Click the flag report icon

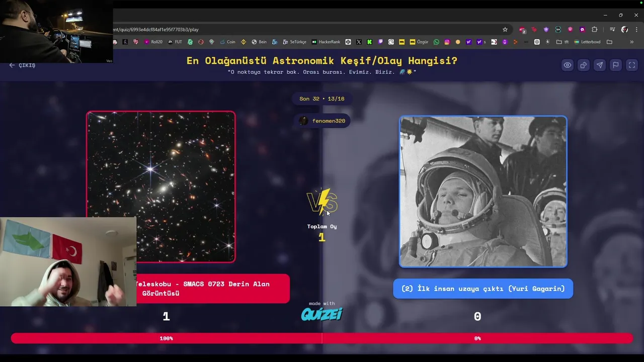pos(615,65)
